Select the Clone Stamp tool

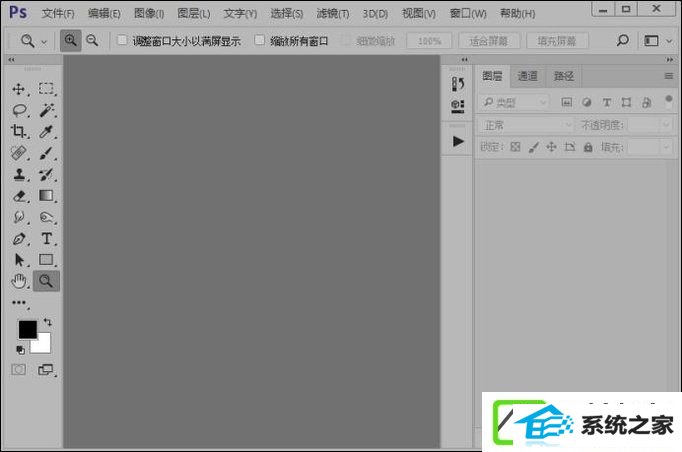click(x=19, y=174)
